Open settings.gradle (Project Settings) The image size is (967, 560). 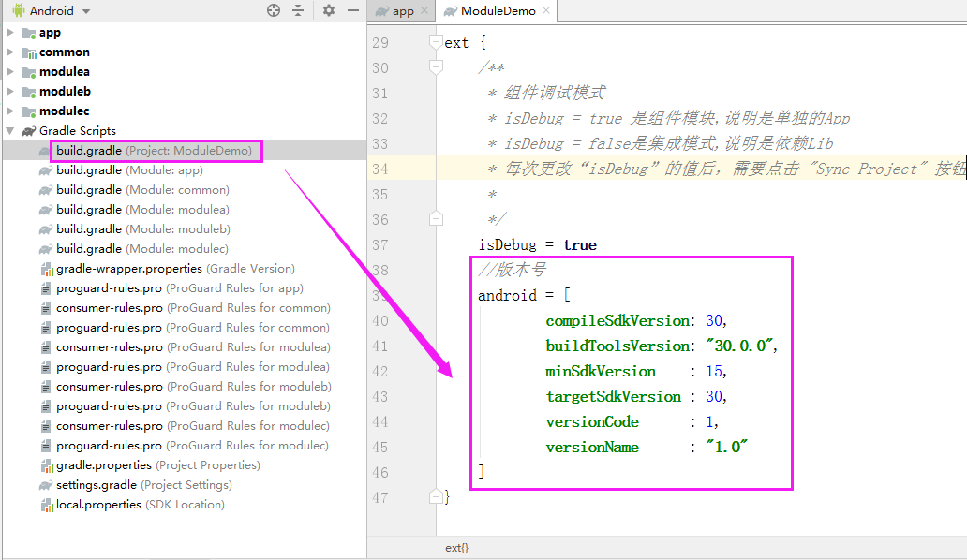144,485
